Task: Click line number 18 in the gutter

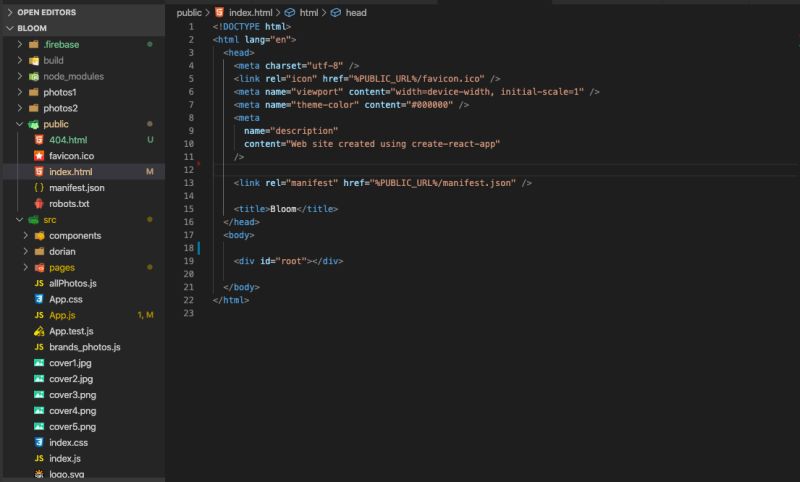Action: point(189,248)
